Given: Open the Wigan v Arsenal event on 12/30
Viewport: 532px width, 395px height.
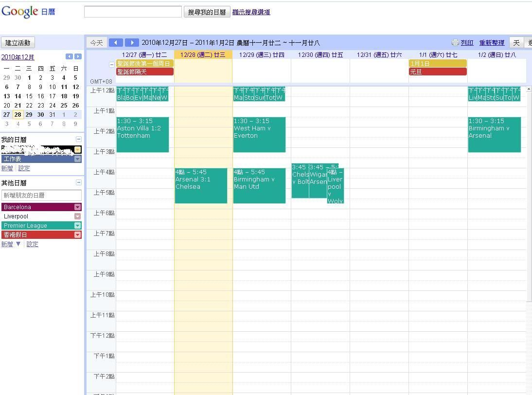Looking at the screenshot, I should tap(318, 181).
